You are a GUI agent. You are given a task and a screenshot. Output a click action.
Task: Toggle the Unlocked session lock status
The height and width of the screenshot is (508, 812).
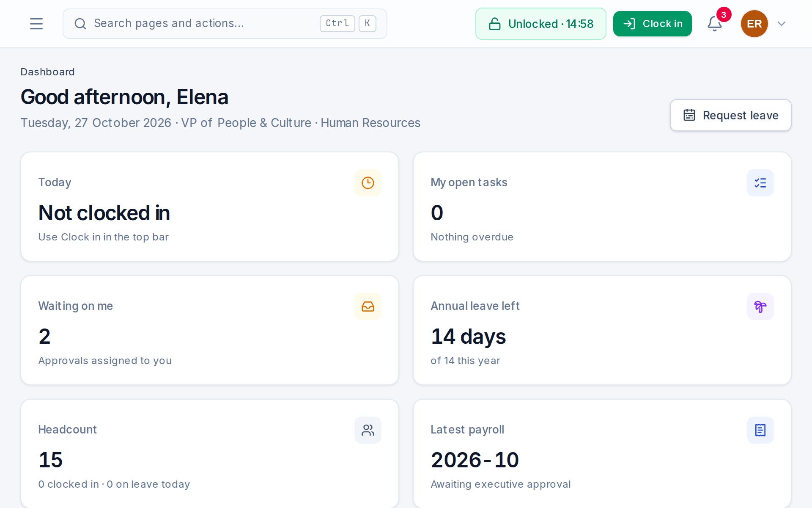(540, 24)
